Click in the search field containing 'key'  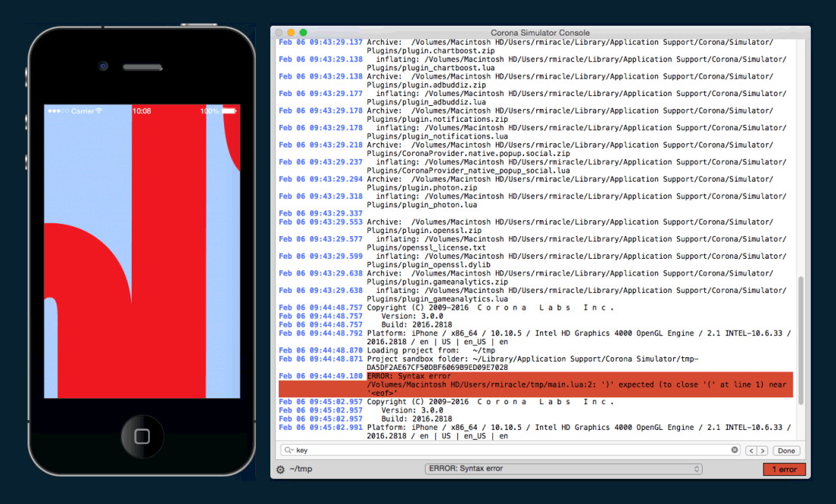[x=507, y=450]
